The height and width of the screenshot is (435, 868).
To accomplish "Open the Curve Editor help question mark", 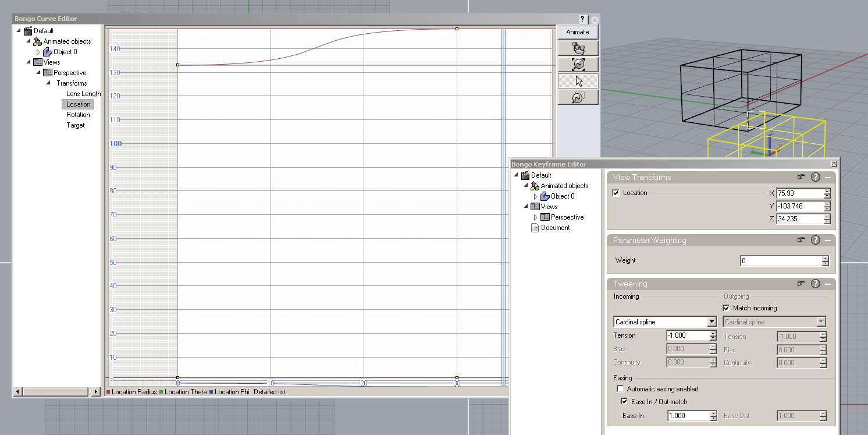I will click(583, 19).
